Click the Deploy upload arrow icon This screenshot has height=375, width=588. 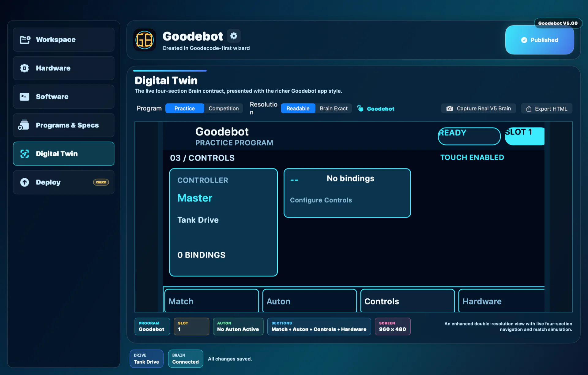click(24, 182)
